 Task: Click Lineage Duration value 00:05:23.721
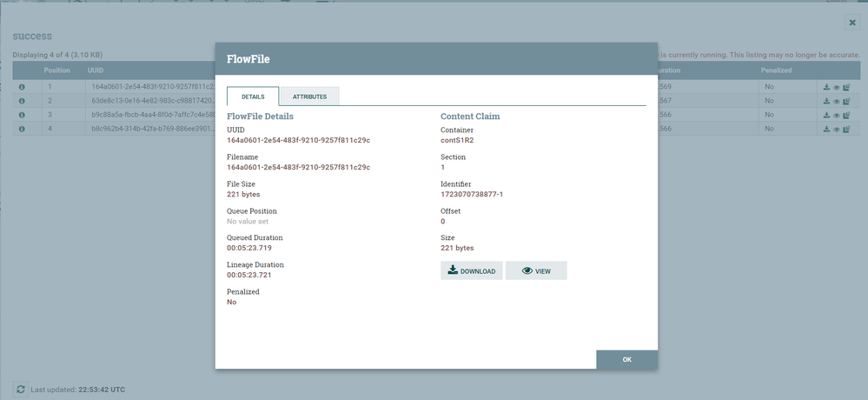(249, 275)
